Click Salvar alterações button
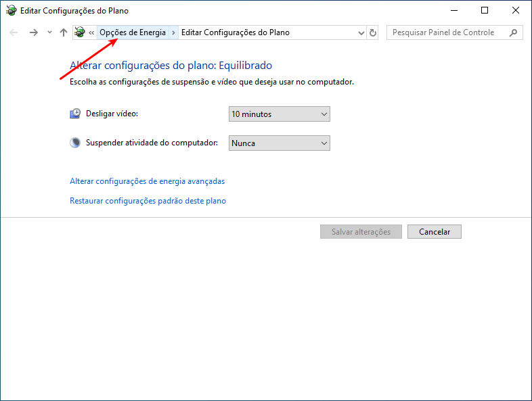The width and height of the screenshot is (532, 401). [x=361, y=231]
